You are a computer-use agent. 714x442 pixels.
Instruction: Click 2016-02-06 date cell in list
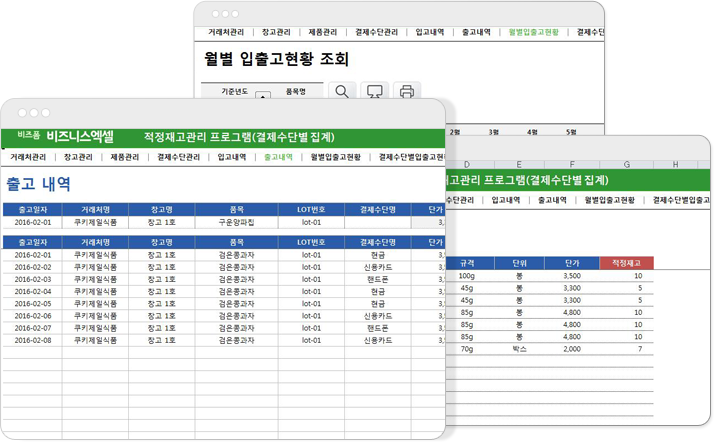(33, 316)
